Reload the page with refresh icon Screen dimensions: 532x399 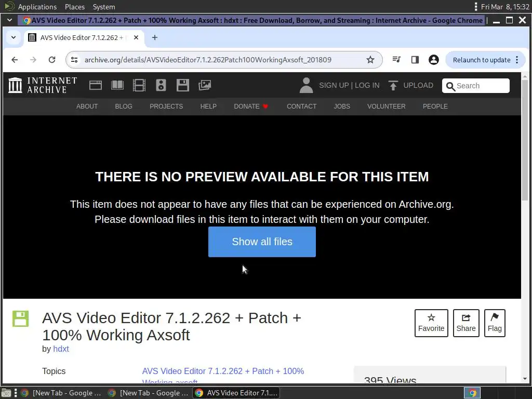coord(51,60)
